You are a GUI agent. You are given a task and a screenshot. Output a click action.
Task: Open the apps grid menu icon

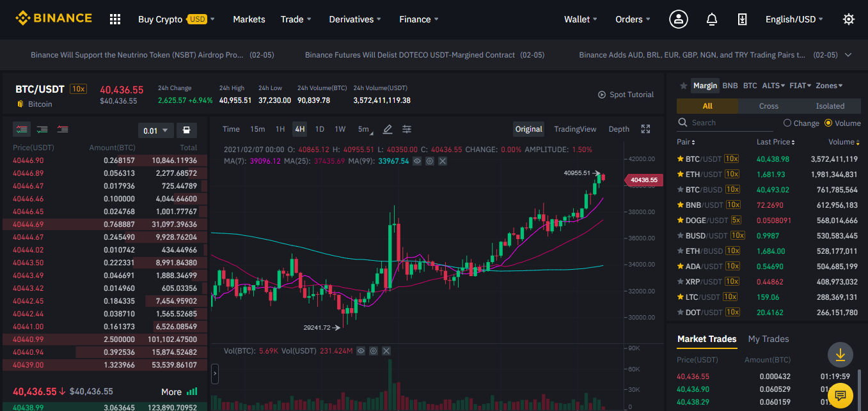[115, 19]
